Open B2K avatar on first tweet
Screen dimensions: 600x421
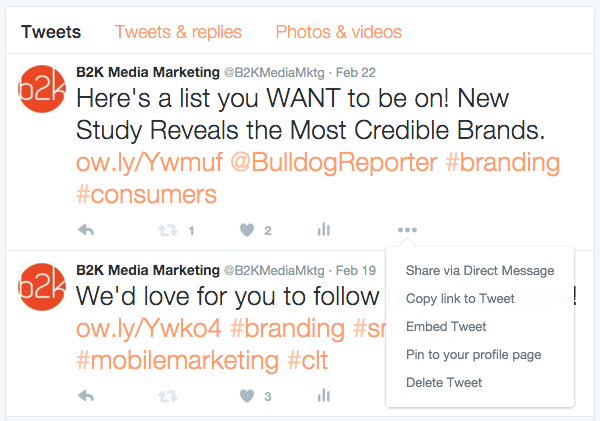click(40, 89)
